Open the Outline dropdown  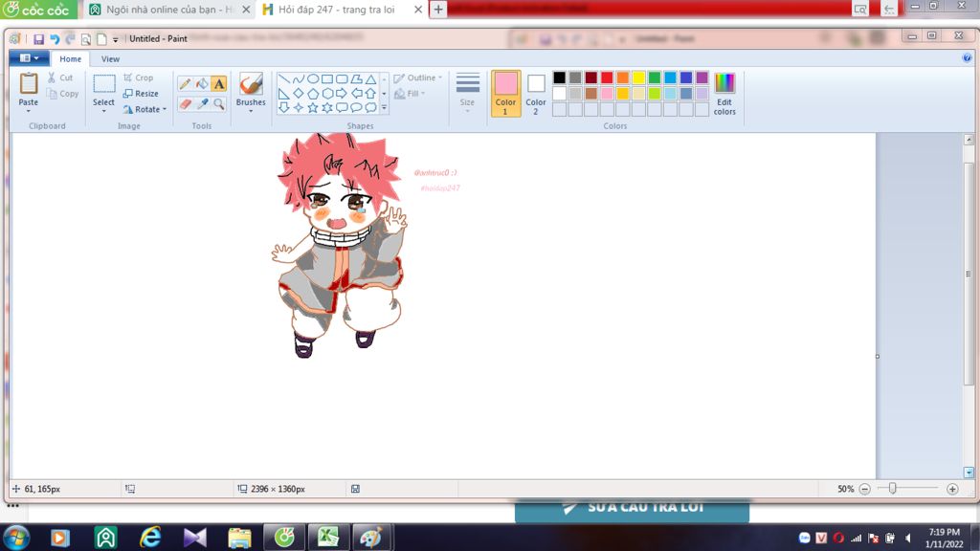[418, 78]
